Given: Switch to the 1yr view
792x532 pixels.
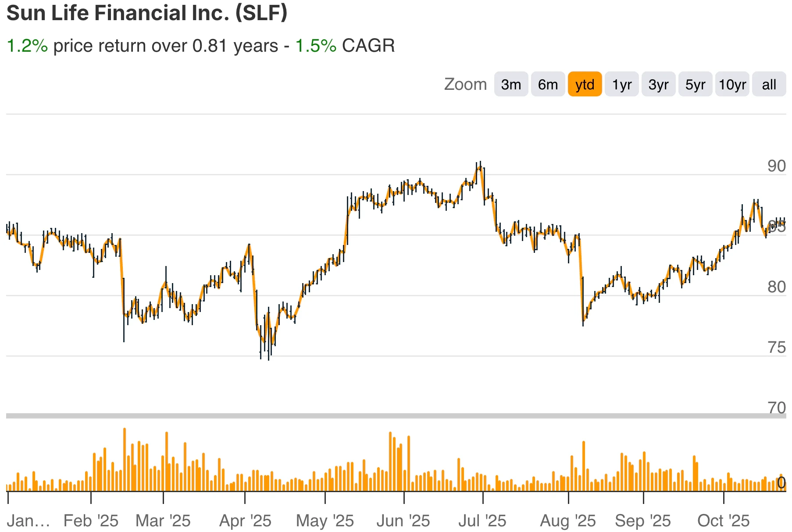Looking at the screenshot, I should point(621,84).
